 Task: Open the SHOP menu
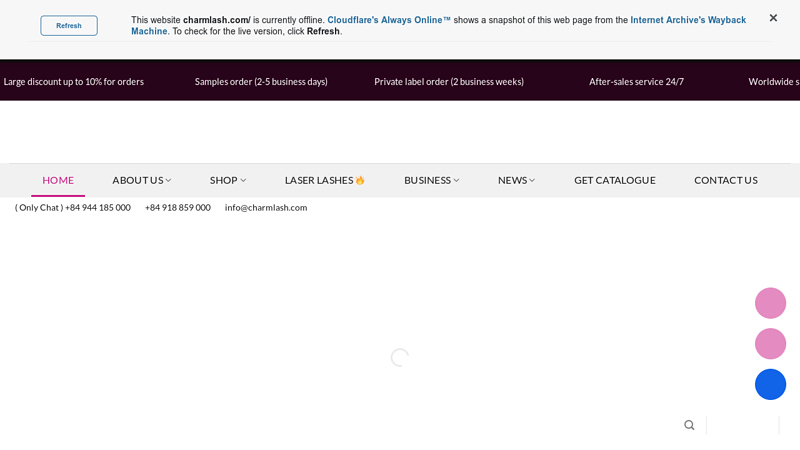[x=223, y=180]
